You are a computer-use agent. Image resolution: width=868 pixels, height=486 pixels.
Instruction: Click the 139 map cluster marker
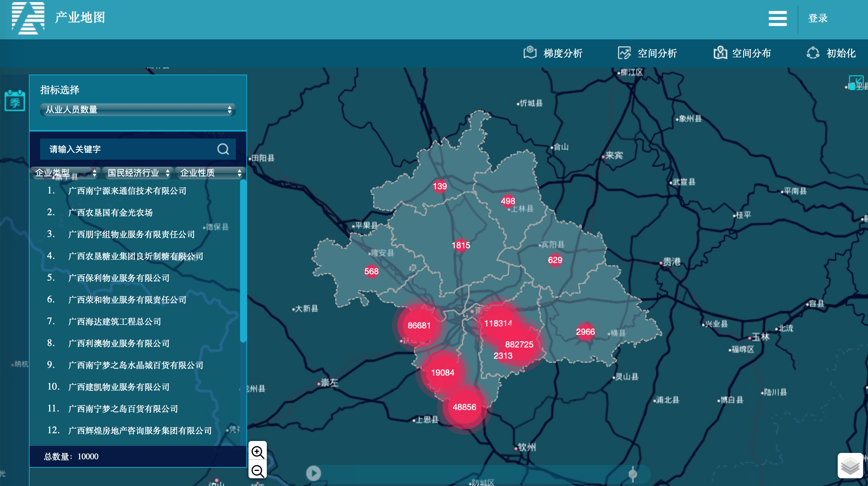tap(440, 186)
